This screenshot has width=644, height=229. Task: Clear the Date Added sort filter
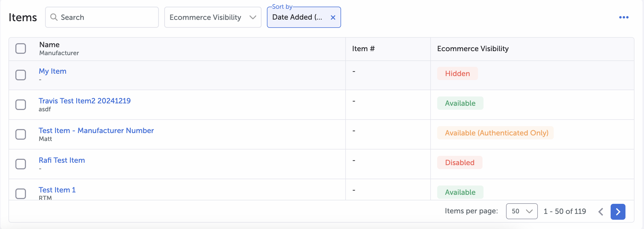pyautogui.click(x=333, y=17)
